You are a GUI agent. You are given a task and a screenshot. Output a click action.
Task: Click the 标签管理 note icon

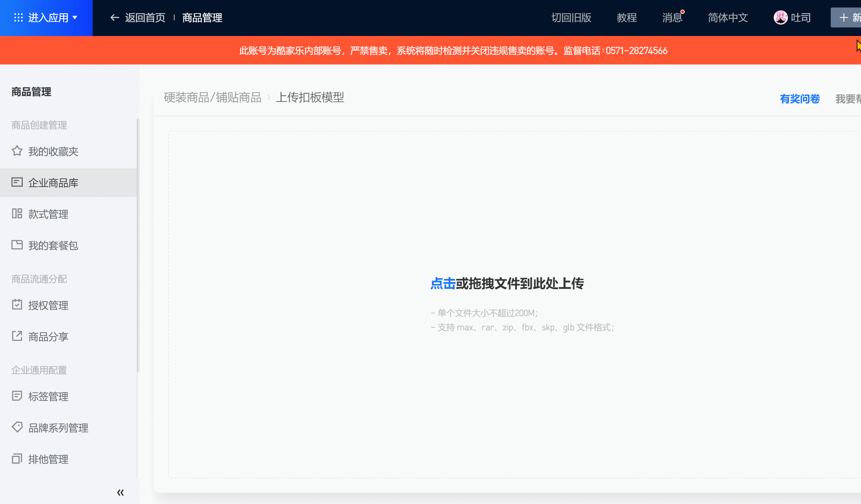pyautogui.click(x=17, y=396)
